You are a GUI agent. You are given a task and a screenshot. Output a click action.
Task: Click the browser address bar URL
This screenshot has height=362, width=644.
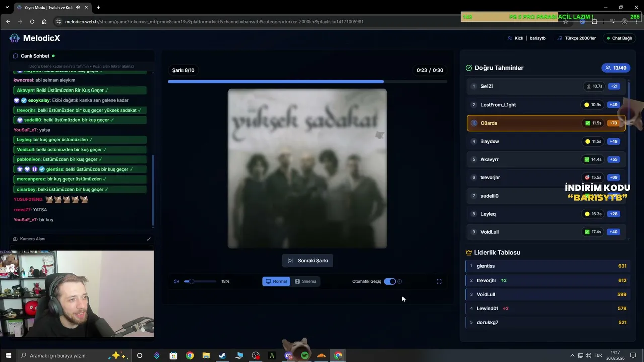pos(215,22)
